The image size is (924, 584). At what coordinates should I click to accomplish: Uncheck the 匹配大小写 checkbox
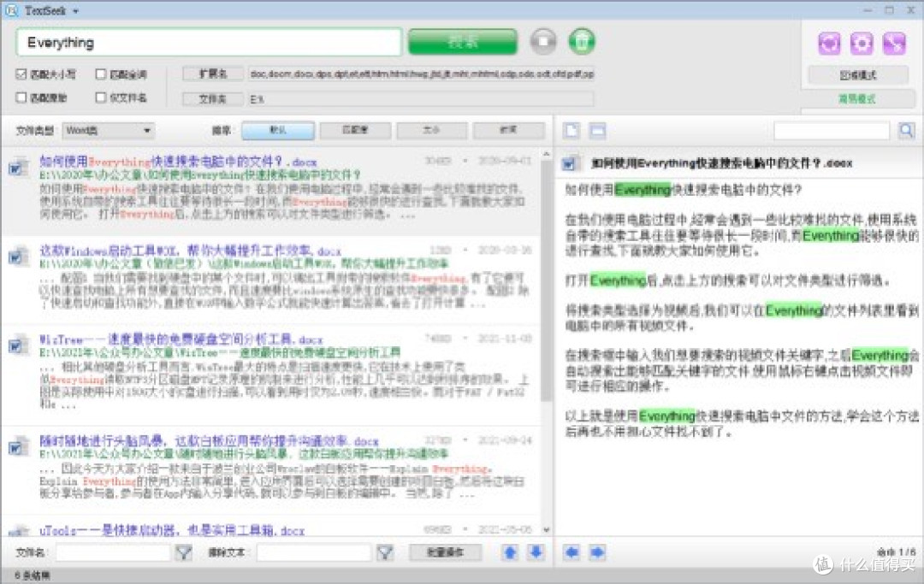click(22, 74)
